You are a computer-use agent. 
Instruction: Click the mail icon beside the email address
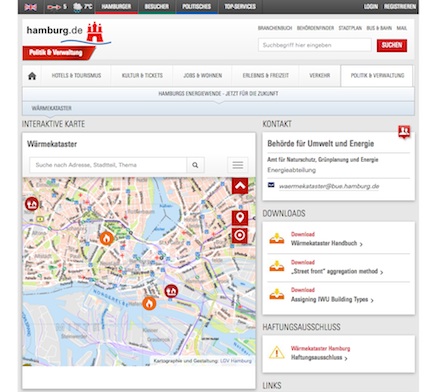[x=271, y=185]
